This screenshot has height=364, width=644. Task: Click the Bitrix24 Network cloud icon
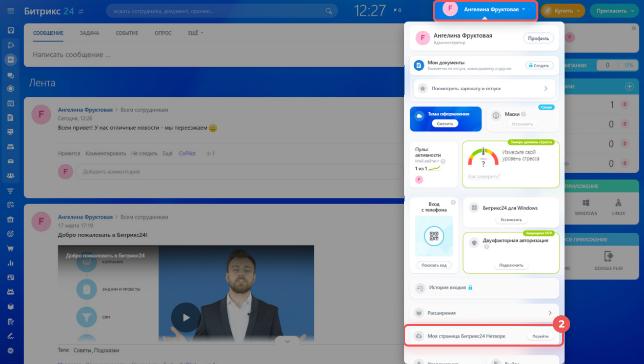coord(419,336)
